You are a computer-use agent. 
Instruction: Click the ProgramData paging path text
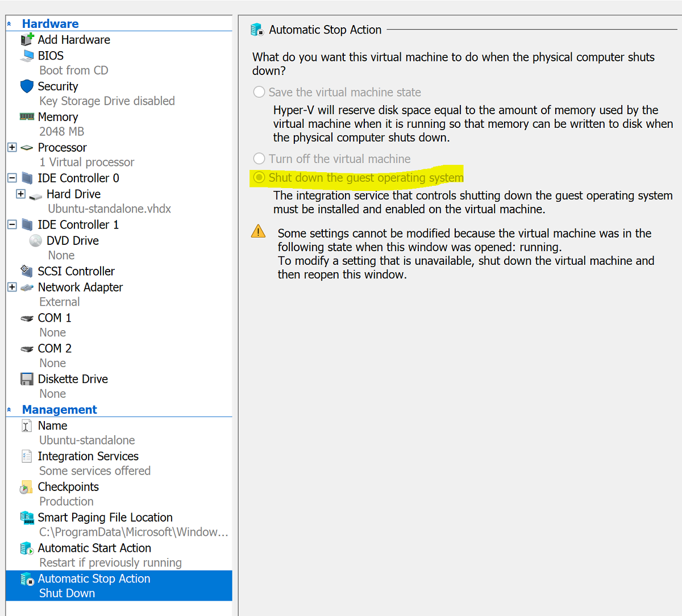click(x=134, y=532)
